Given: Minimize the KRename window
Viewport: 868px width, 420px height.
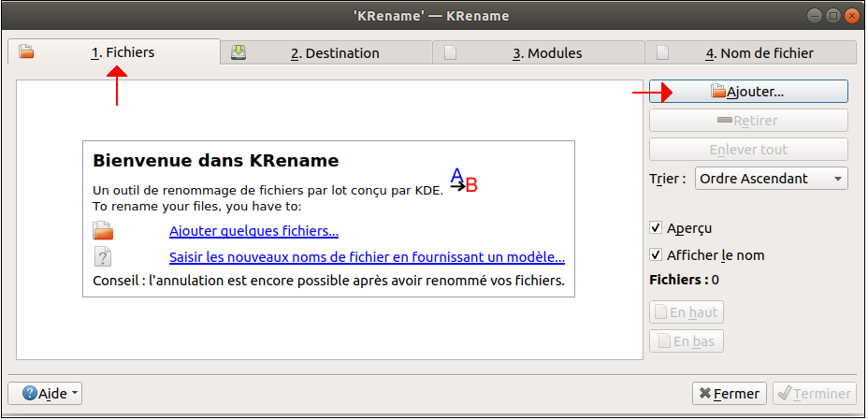Looking at the screenshot, I should click(x=816, y=16).
